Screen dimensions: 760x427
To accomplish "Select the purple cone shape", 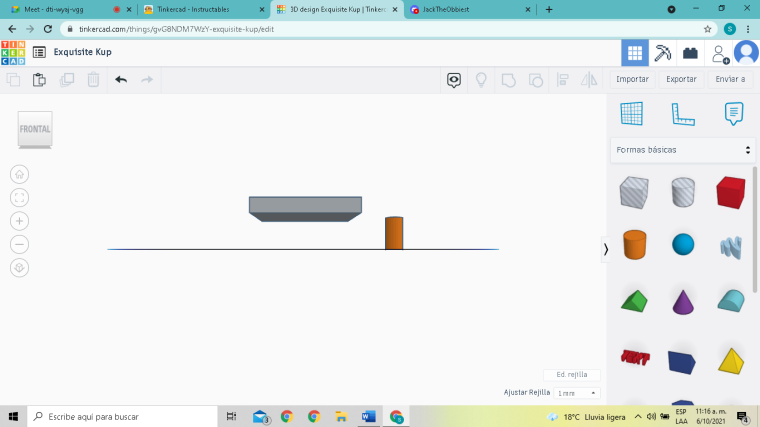I will 683,302.
